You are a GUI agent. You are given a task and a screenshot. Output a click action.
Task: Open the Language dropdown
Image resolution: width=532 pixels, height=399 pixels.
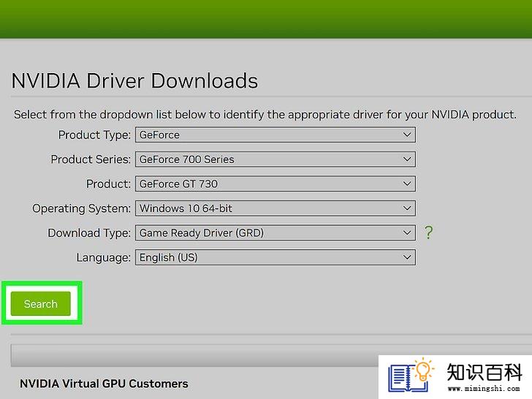pos(275,257)
